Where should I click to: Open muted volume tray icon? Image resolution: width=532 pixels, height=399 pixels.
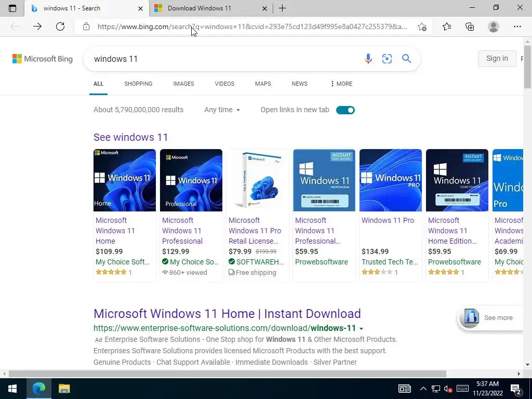[x=448, y=389]
